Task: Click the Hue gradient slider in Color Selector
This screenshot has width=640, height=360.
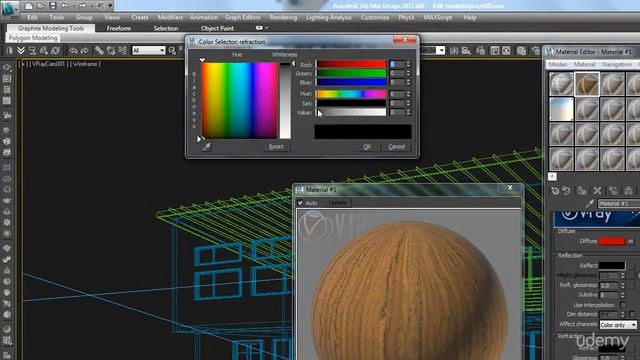Action: 351,94
